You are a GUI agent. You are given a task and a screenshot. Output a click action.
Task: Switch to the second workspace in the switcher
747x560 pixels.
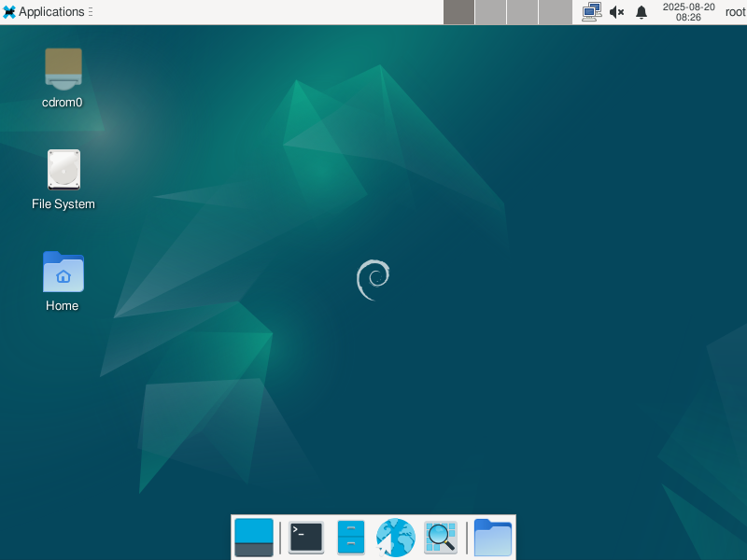(x=490, y=12)
